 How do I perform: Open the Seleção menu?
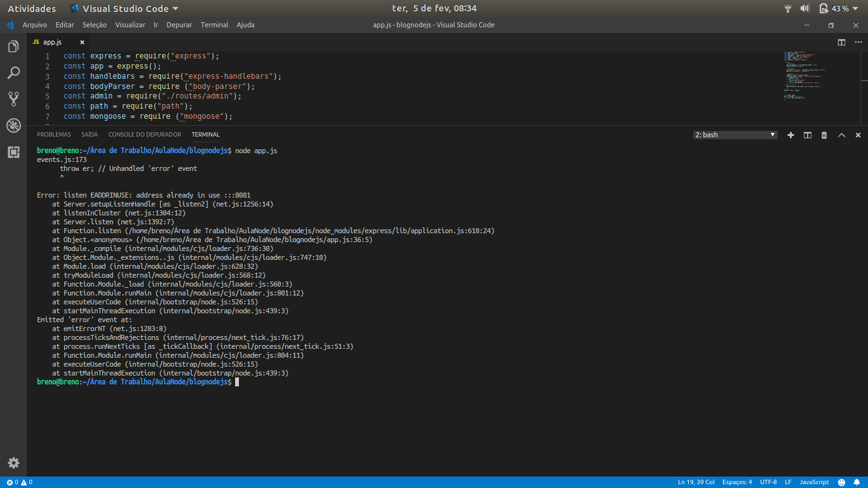click(95, 25)
